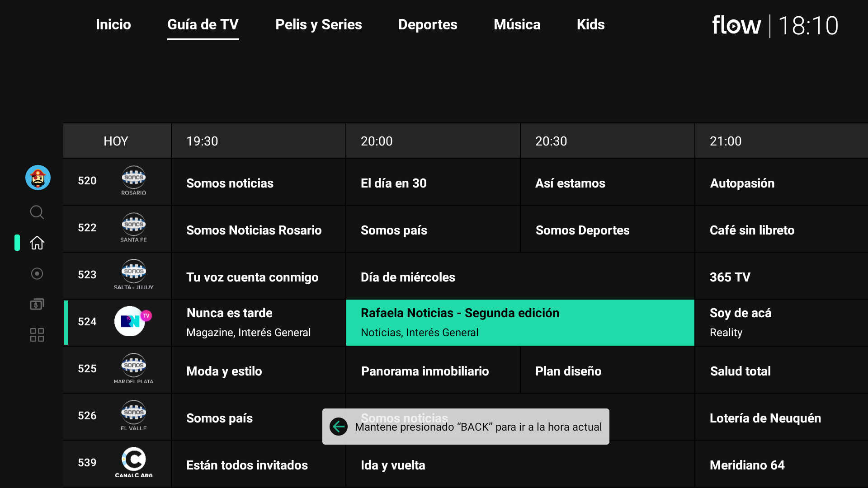Viewport: 868px width, 488px height.
Task: Select the Somos Rosario channel logo
Action: (133, 180)
